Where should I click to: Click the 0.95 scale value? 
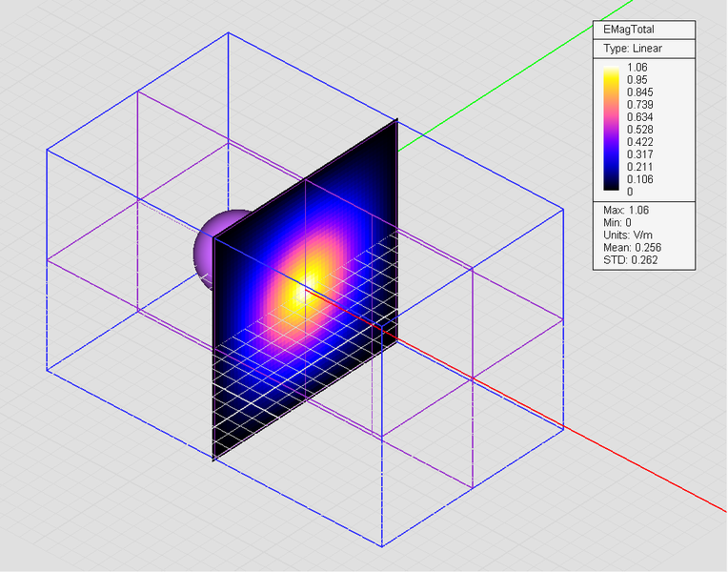[637, 80]
